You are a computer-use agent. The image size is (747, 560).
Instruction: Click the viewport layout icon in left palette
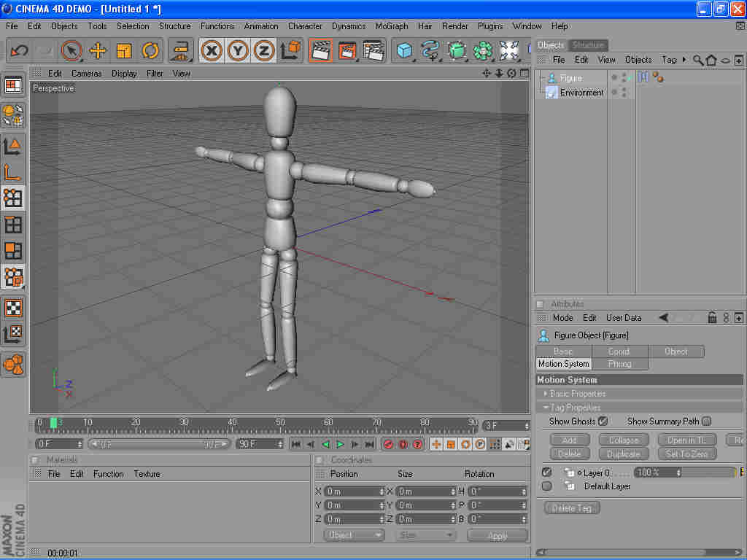pyautogui.click(x=13, y=86)
